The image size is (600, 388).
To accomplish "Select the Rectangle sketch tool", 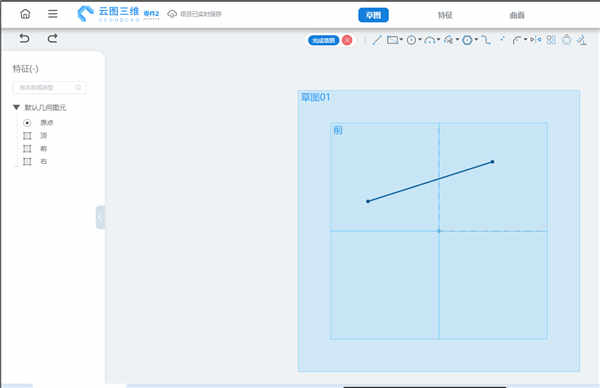I will [392, 40].
